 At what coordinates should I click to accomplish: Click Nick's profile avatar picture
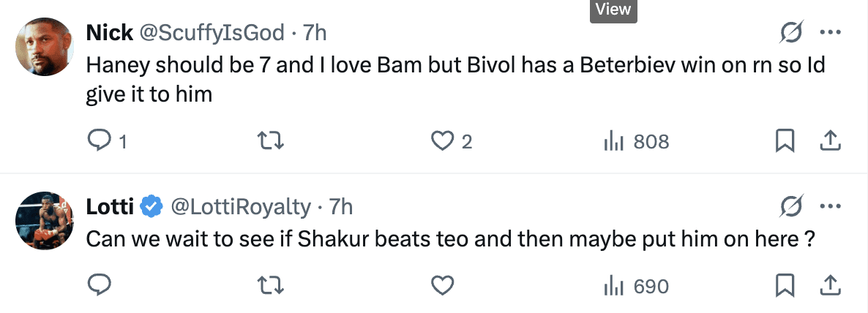(x=42, y=48)
